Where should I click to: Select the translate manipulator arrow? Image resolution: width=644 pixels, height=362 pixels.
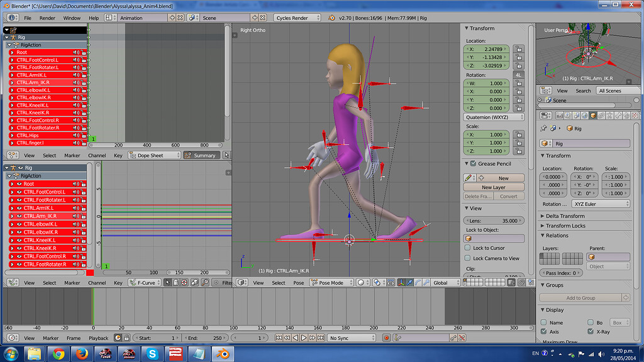click(409, 282)
